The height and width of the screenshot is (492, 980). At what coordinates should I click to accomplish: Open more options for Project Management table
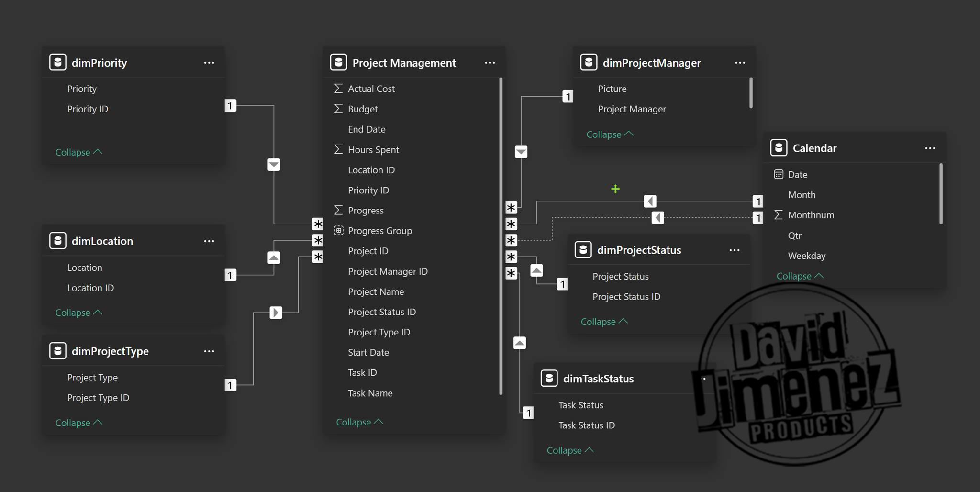(x=490, y=63)
